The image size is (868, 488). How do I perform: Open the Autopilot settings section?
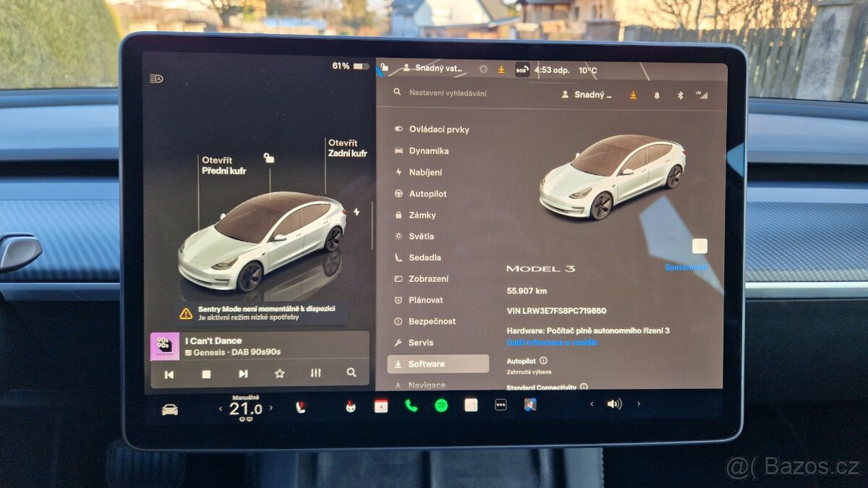point(426,193)
